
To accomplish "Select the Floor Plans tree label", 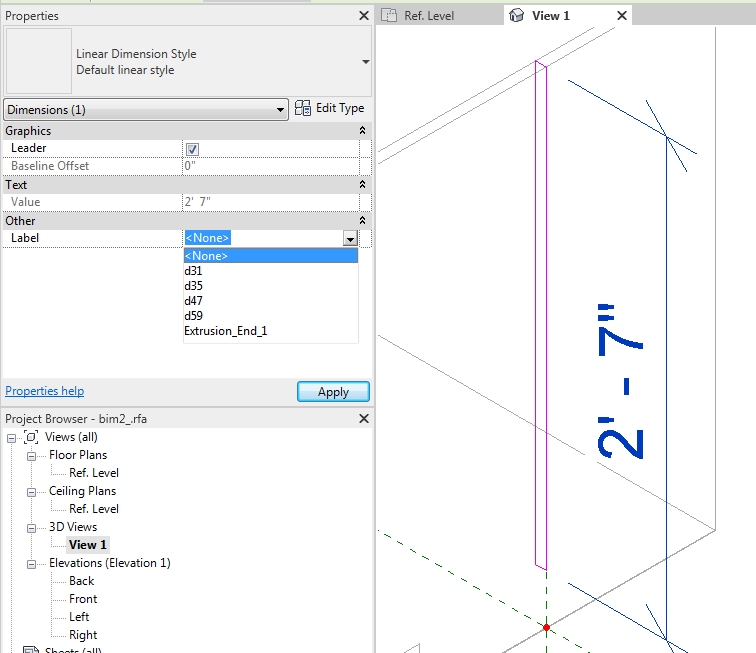I will click(78, 455).
